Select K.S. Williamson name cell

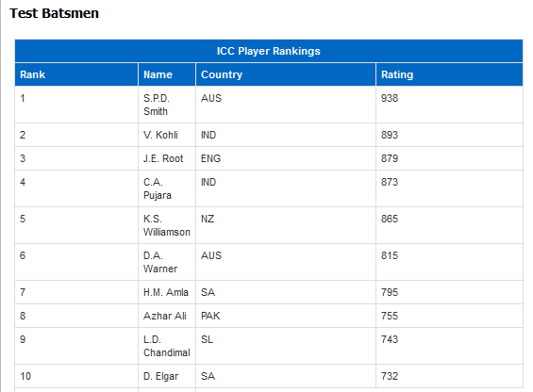[167, 225]
